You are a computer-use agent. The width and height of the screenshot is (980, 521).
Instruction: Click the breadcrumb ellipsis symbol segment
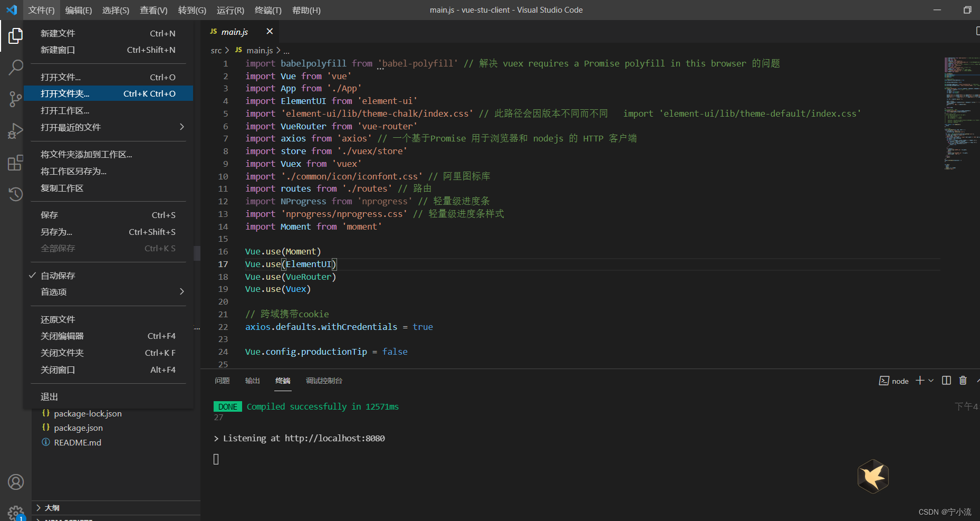click(286, 51)
